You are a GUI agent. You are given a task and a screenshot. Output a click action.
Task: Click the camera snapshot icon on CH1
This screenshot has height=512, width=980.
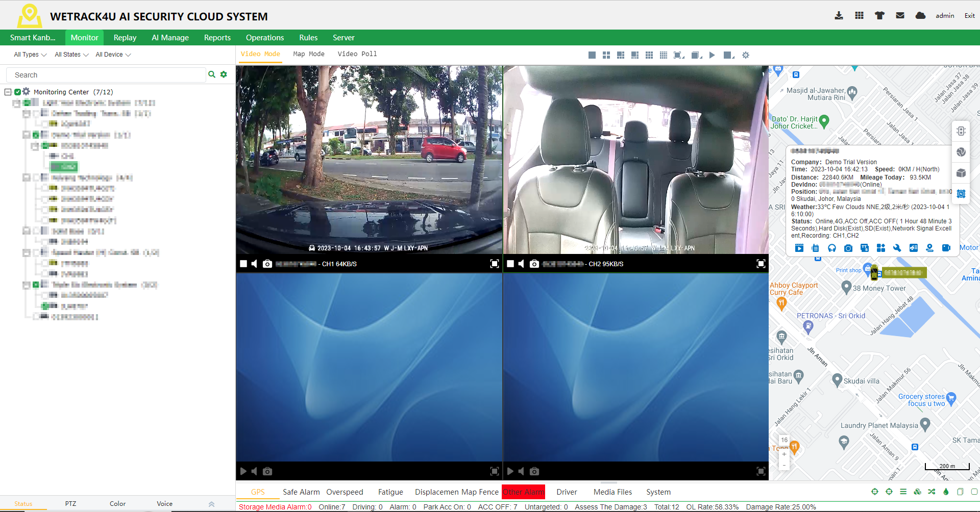coord(267,264)
